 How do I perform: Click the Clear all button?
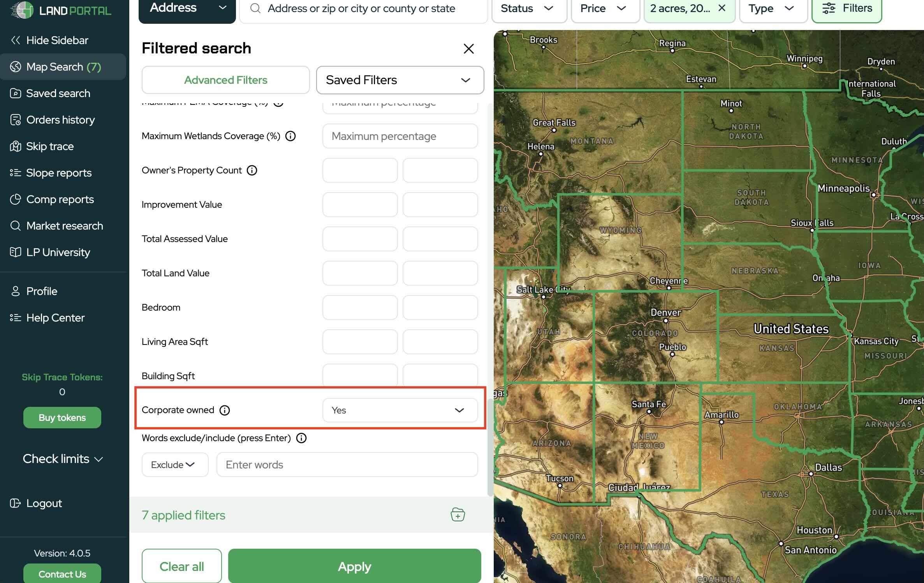point(181,566)
